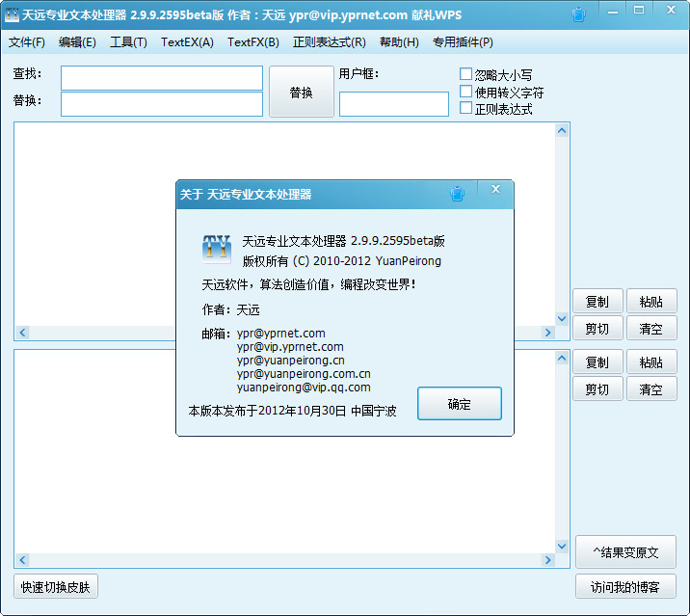This screenshot has width=690, height=616.
Task: Open the 正则表达式(R) menu
Action: (330, 42)
